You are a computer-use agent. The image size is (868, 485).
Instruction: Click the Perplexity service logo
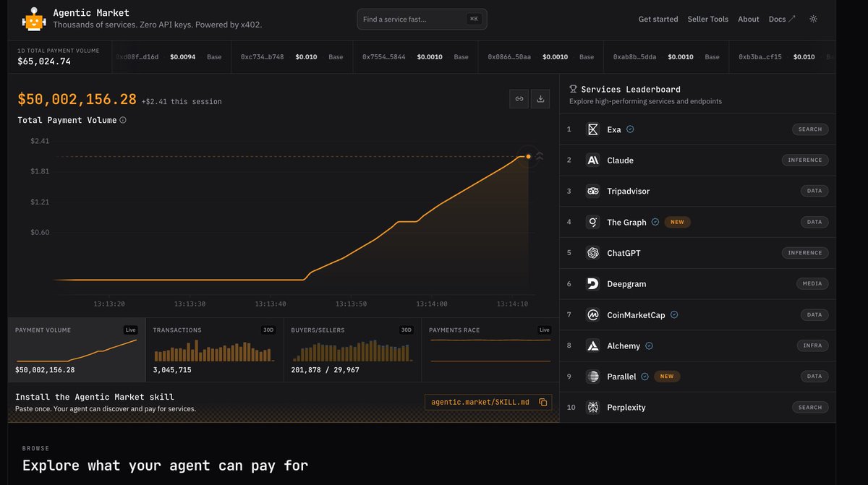pos(593,407)
